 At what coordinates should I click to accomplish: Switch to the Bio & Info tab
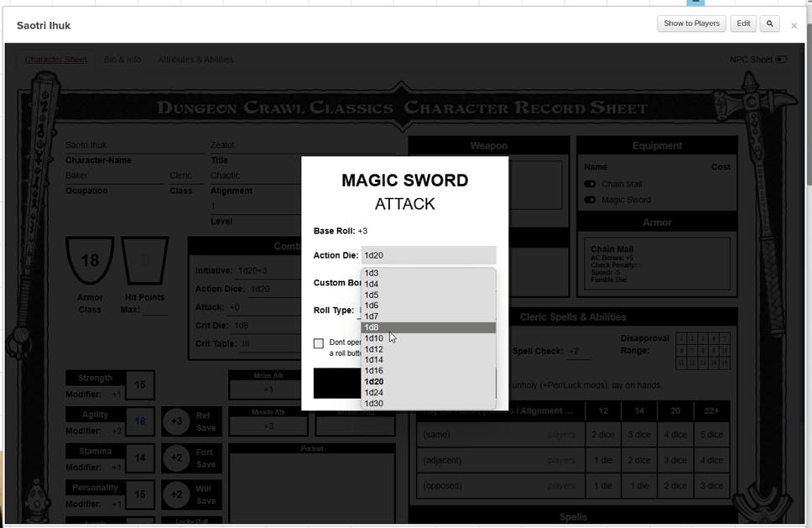(122, 60)
